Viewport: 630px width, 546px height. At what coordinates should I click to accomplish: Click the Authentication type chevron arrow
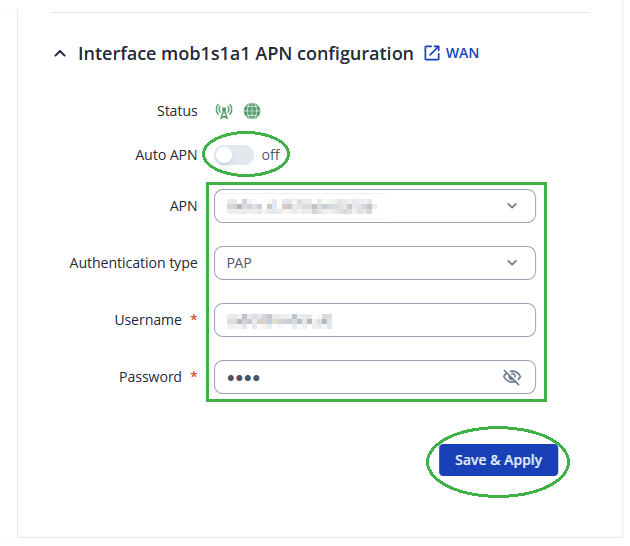coord(512,263)
